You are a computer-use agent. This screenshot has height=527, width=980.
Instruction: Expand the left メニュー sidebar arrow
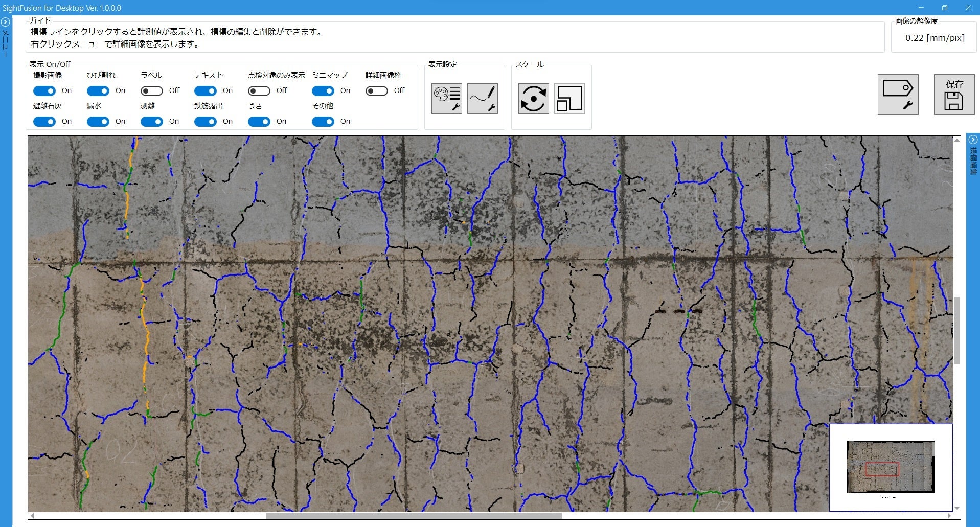tap(6, 22)
